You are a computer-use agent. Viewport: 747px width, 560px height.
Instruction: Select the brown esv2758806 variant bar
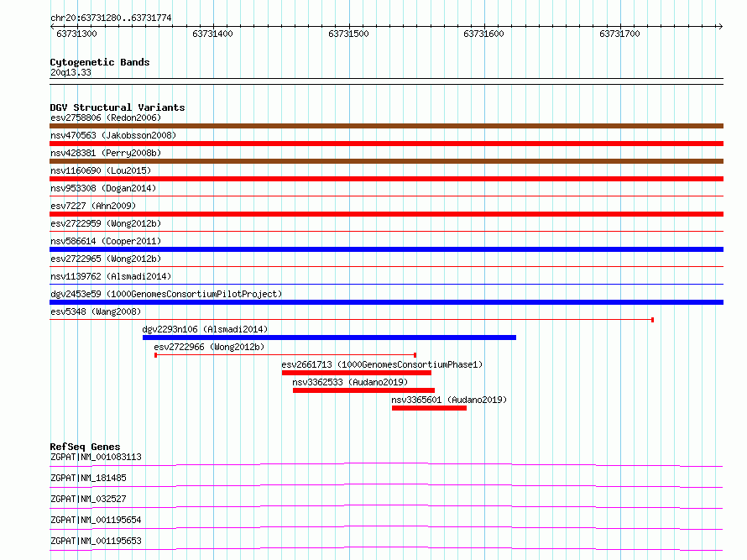coord(386,126)
